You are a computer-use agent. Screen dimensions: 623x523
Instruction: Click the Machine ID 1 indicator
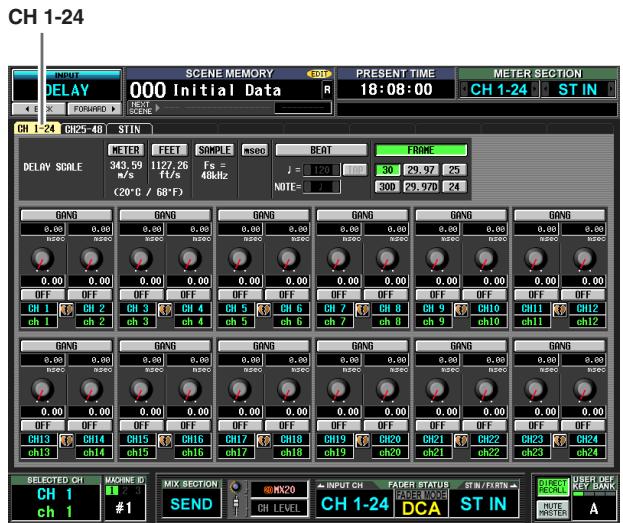pyautogui.click(x=112, y=491)
